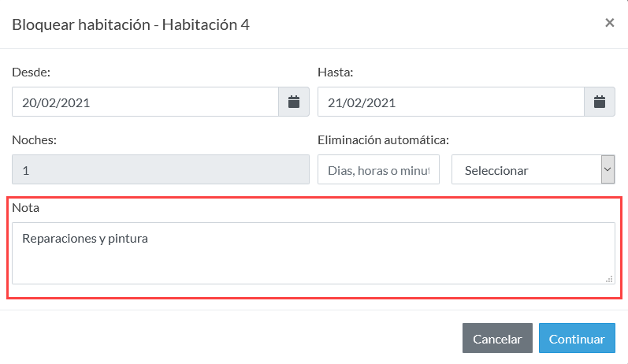Click the Cancelar button
Viewport: 628px width, 364px height.
(497, 338)
